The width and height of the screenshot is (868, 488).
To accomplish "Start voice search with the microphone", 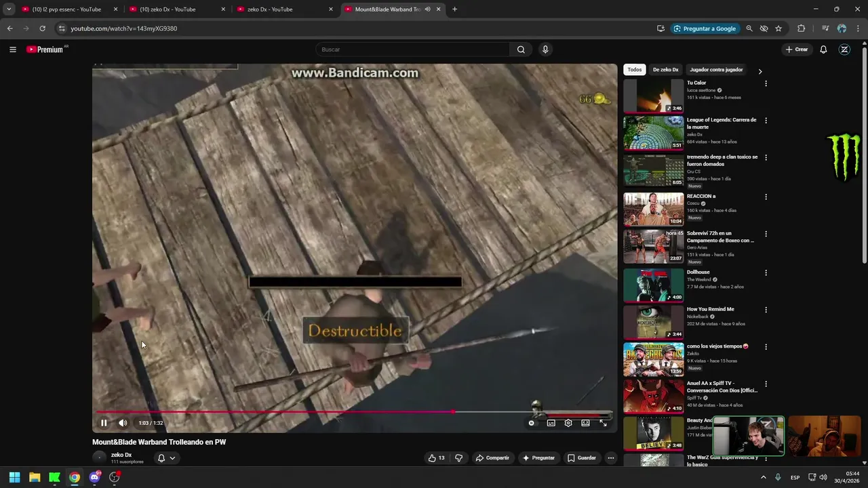I will click(x=545, y=49).
